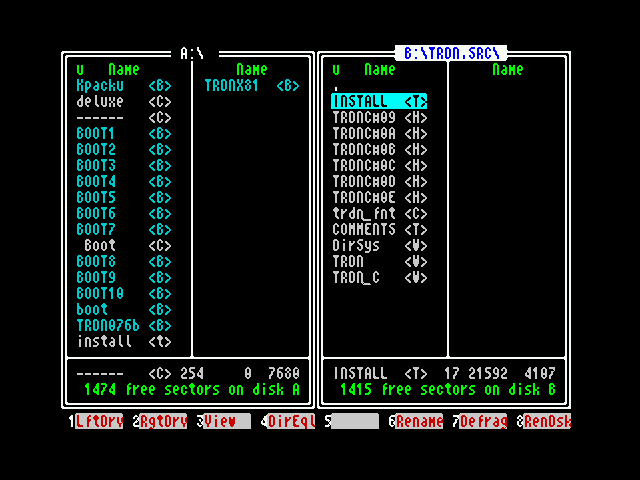Image resolution: width=640 pixels, height=480 pixels.
Task: Click the 1 LftDrv function key button
Action: [96, 421]
